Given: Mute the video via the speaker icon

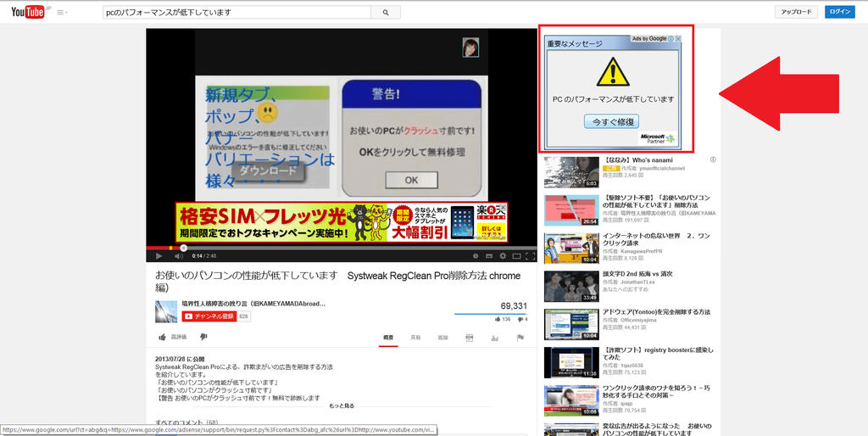Looking at the screenshot, I should pyautogui.click(x=179, y=256).
